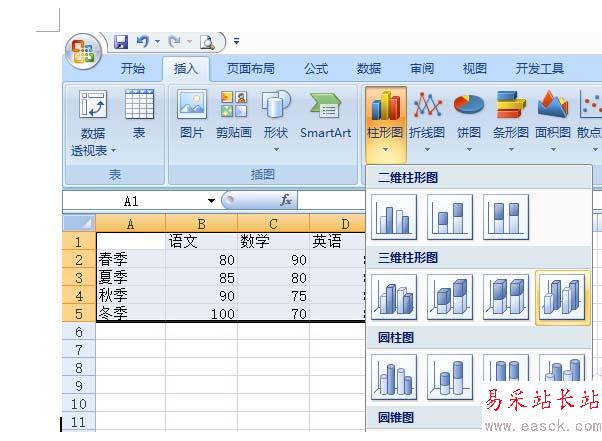
Task: Save the workbook with the floppy icon
Action: [x=121, y=41]
